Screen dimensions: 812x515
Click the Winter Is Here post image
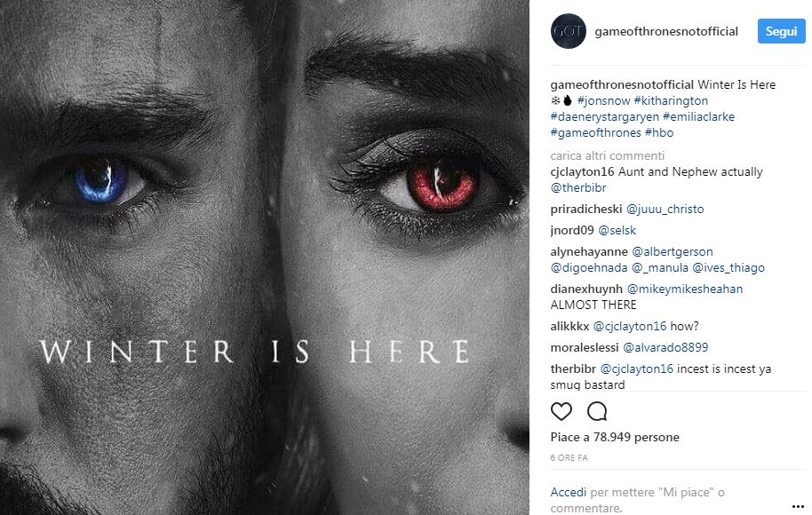tap(265, 257)
